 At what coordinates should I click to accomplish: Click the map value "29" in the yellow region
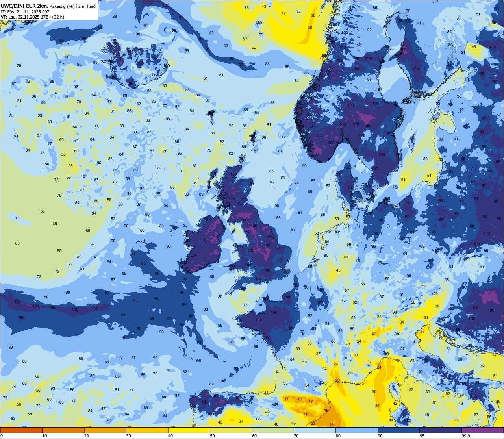coord(335,364)
